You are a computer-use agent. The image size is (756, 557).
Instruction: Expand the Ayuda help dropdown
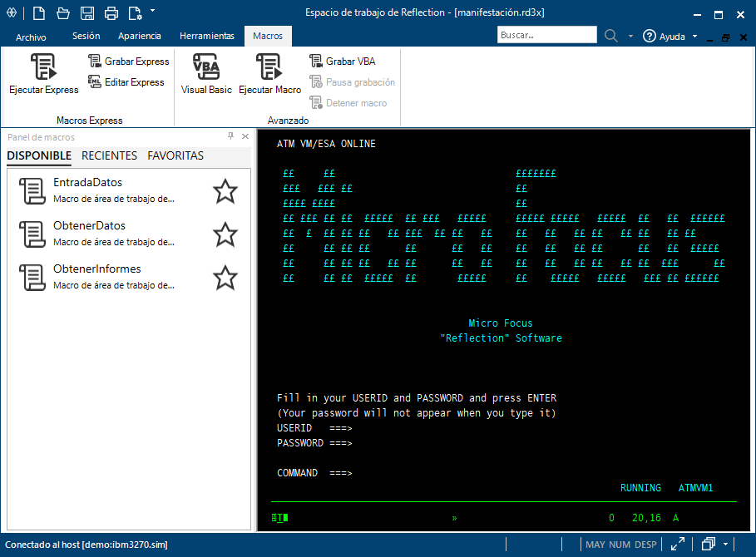(x=694, y=37)
